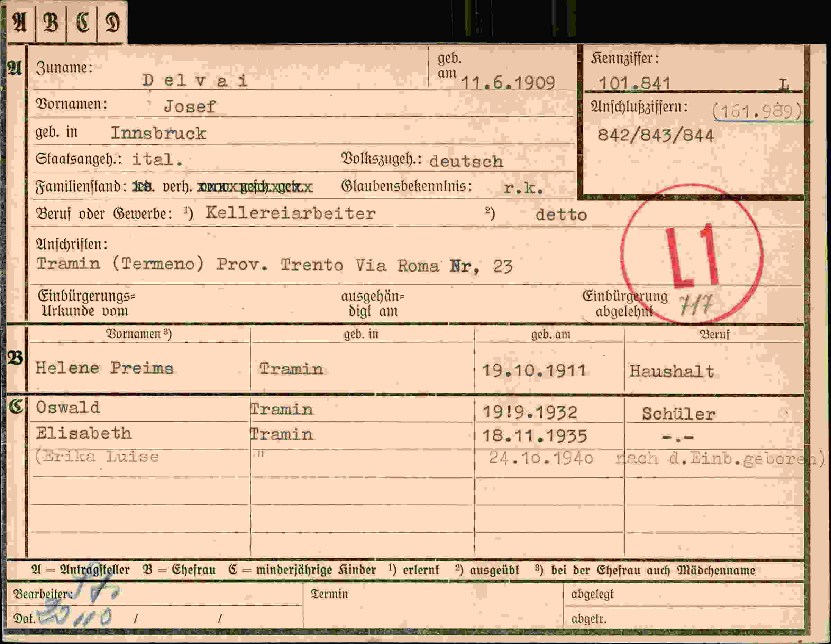Click the wife's occupation 'Haushalt'
This screenshot has height=644, width=831.
pyautogui.click(x=672, y=371)
